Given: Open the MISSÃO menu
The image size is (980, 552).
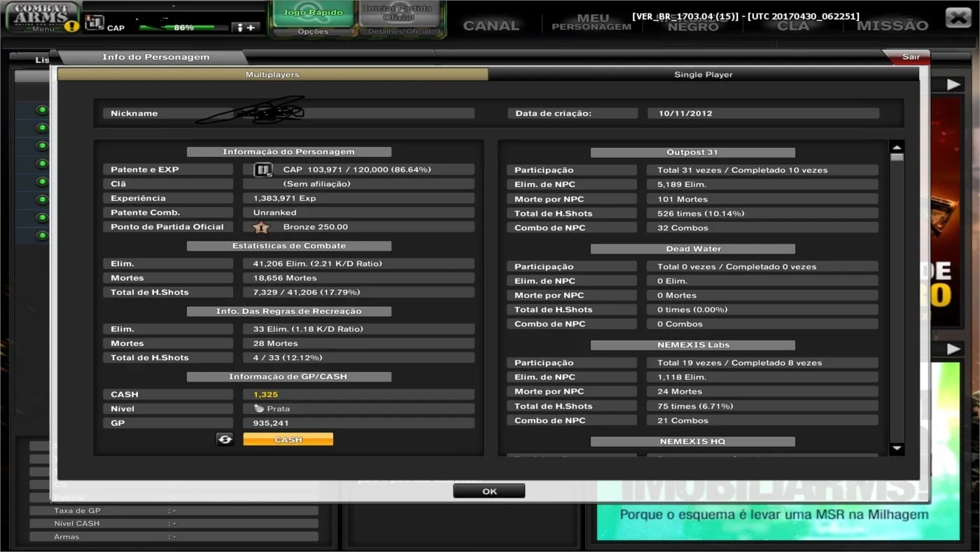Looking at the screenshot, I should coord(892,25).
